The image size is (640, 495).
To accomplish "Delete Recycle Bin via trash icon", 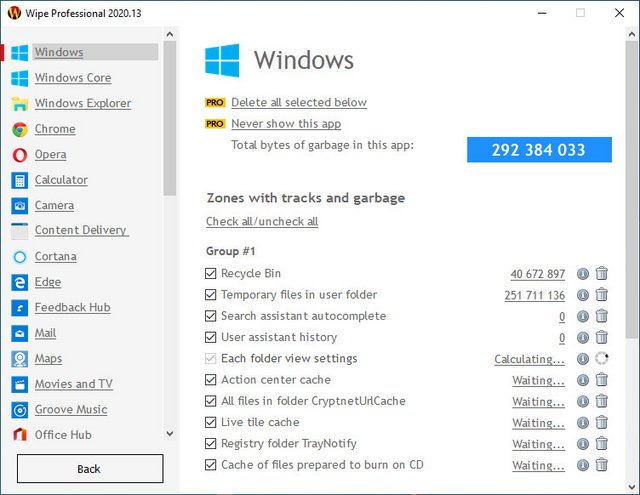I will tap(602, 273).
